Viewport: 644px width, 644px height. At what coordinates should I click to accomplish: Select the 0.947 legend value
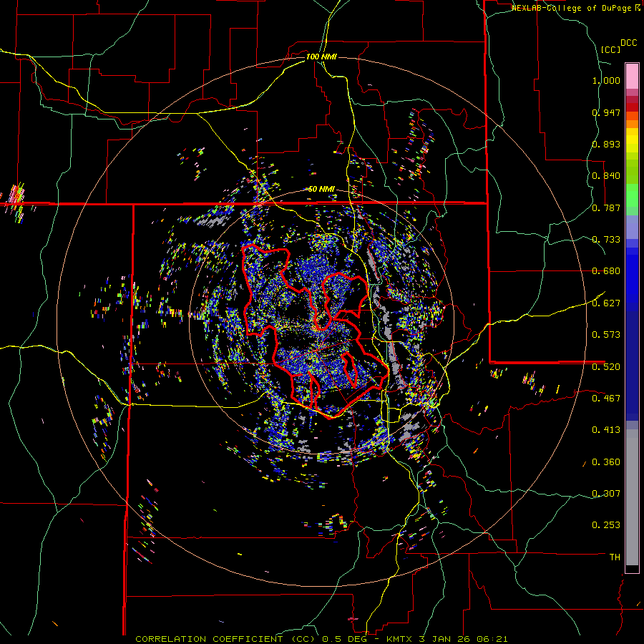point(606,112)
